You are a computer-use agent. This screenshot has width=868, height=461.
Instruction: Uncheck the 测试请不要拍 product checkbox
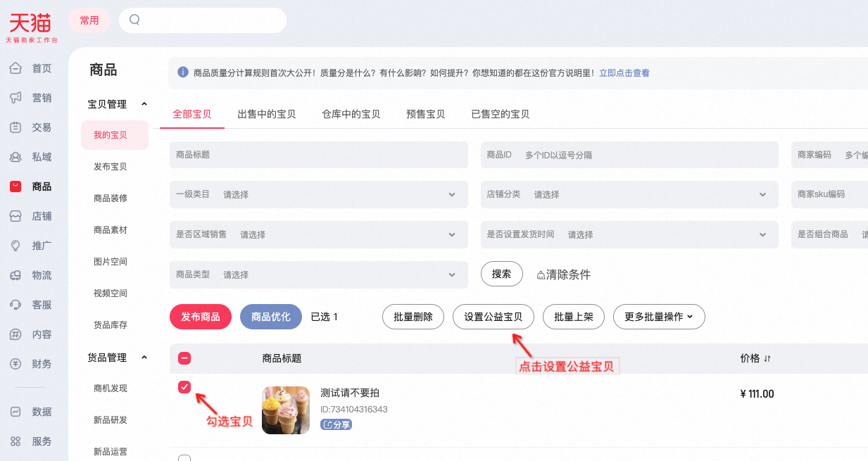point(184,387)
